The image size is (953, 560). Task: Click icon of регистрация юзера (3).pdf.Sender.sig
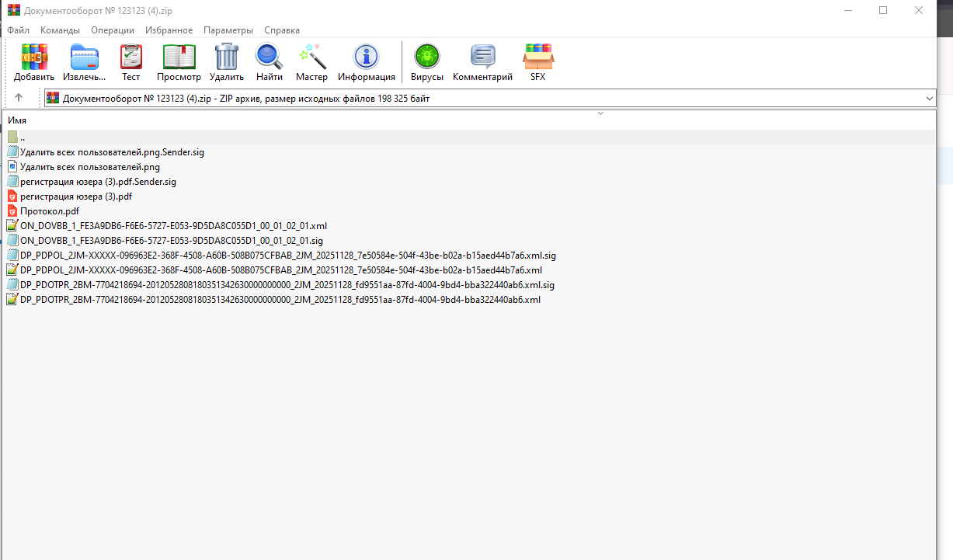coord(12,182)
